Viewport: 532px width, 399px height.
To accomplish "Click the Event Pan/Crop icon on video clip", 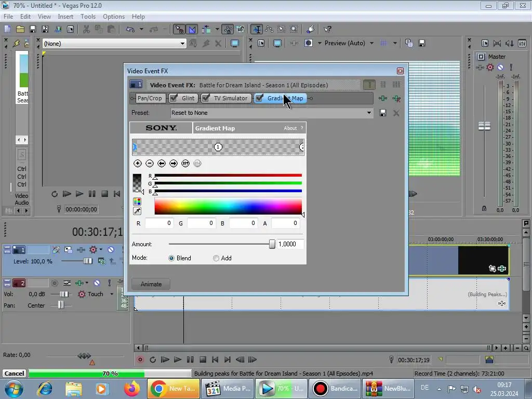I will click(x=493, y=269).
